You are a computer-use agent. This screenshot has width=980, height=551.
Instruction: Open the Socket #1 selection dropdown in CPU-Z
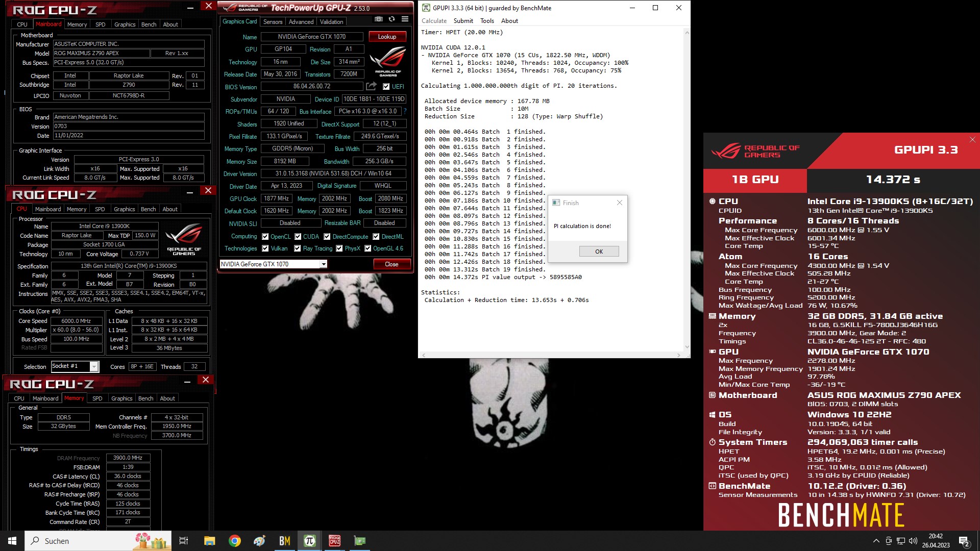tap(94, 366)
